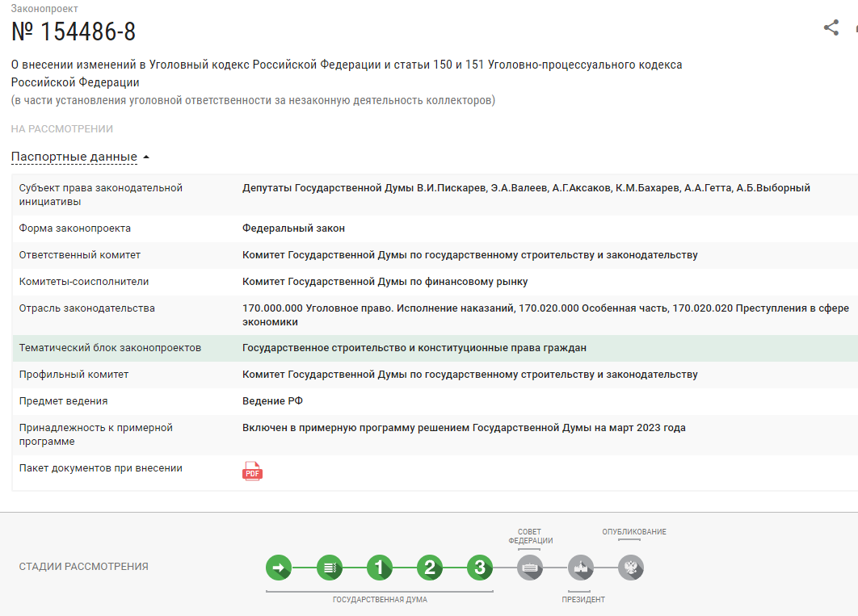Click the Совет Федерации stage icon
858x616 pixels.
530,568
